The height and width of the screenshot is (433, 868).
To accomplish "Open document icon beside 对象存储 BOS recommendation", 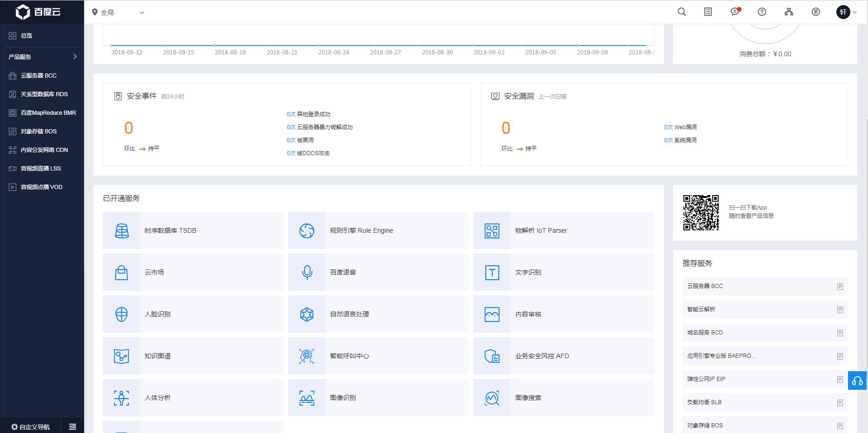I will (840, 426).
